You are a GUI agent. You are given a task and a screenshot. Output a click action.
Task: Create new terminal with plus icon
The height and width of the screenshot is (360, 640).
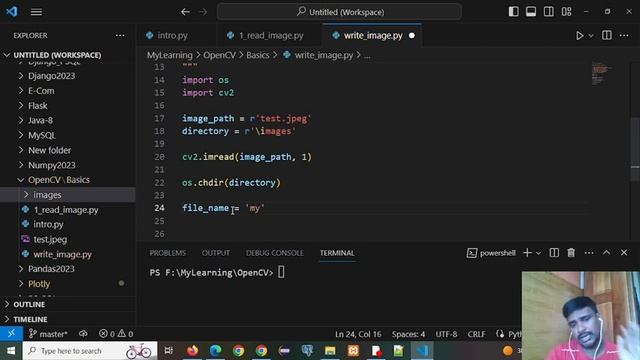pyautogui.click(x=527, y=253)
